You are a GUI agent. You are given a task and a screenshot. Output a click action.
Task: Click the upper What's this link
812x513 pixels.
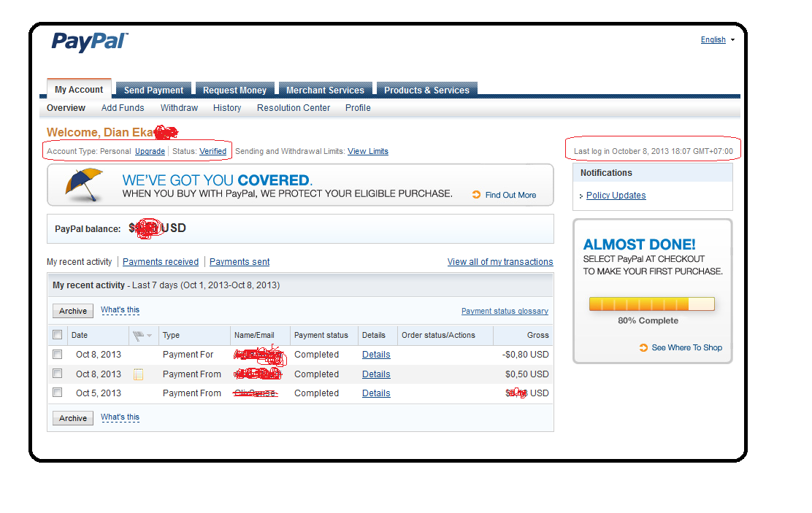pos(120,310)
